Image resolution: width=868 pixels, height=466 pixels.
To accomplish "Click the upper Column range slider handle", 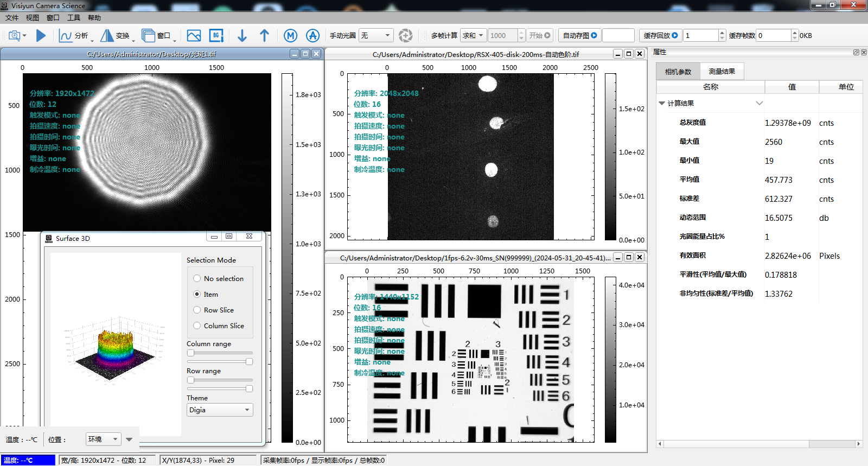I will point(190,353).
